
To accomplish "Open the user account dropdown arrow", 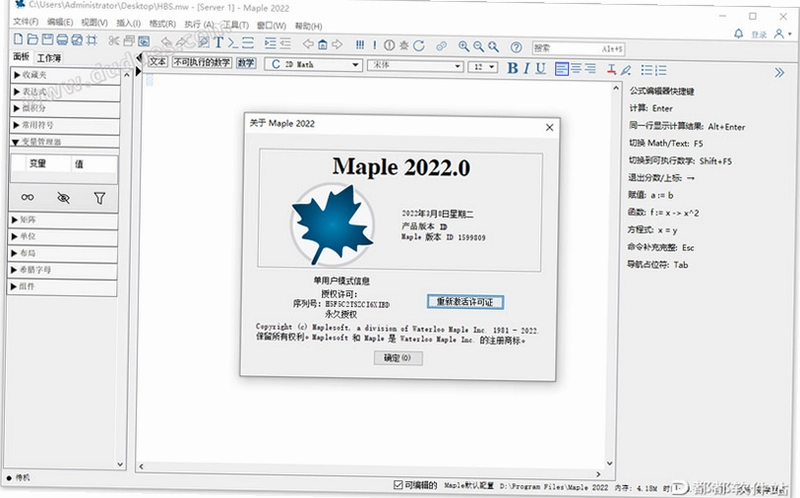I will point(790,34).
